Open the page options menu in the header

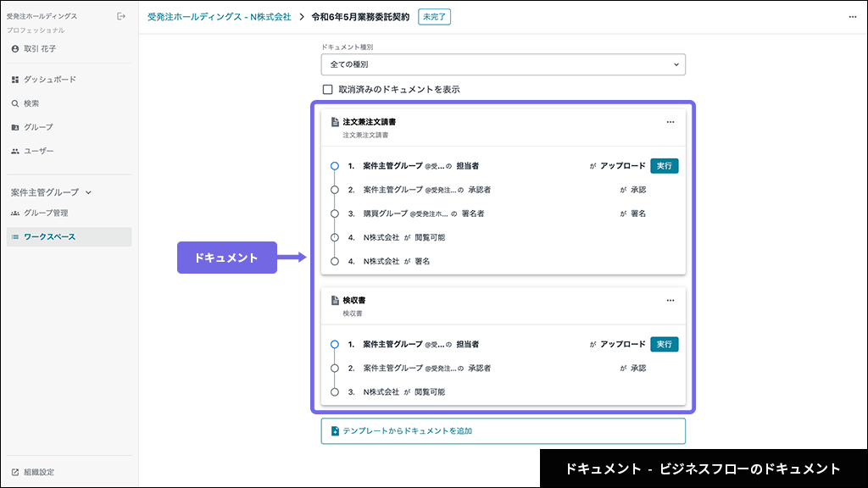point(853,17)
